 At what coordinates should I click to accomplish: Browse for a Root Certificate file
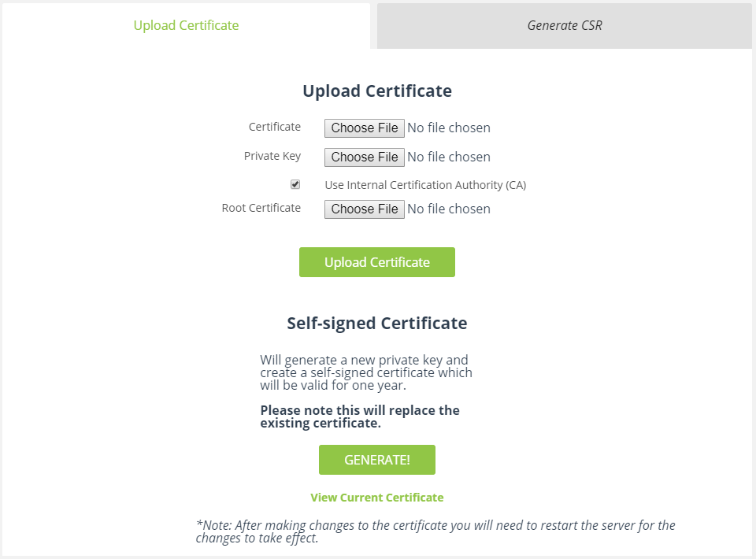point(364,209)
